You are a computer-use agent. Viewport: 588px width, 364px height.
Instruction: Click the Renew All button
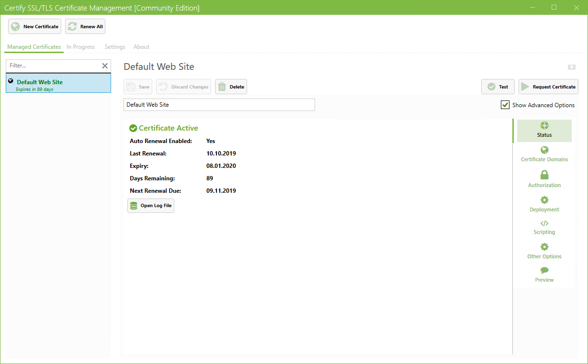85,26
